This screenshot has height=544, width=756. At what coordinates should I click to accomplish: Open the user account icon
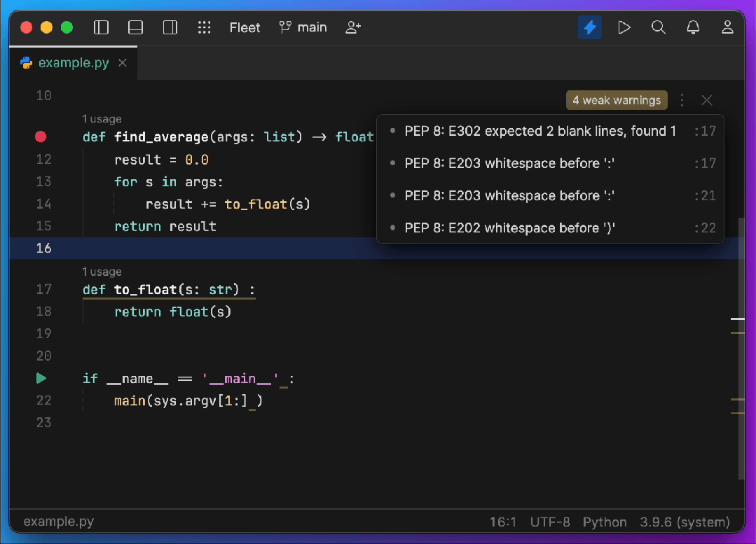pos(727,27)
